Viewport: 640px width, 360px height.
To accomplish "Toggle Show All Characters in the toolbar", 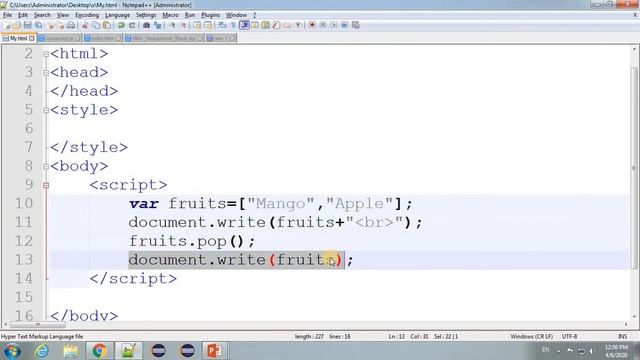I will [x=233, y=25].
